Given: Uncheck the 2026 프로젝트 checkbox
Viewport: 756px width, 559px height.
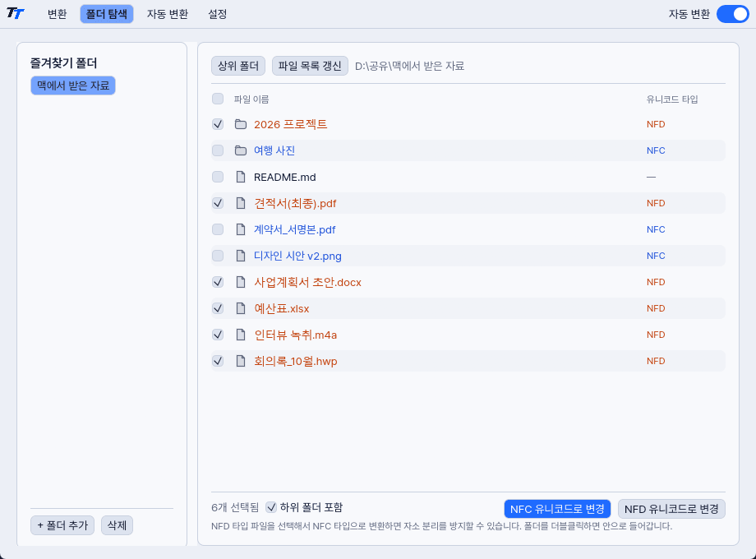Looking at the screenshot, I should (x=218, y=124).
